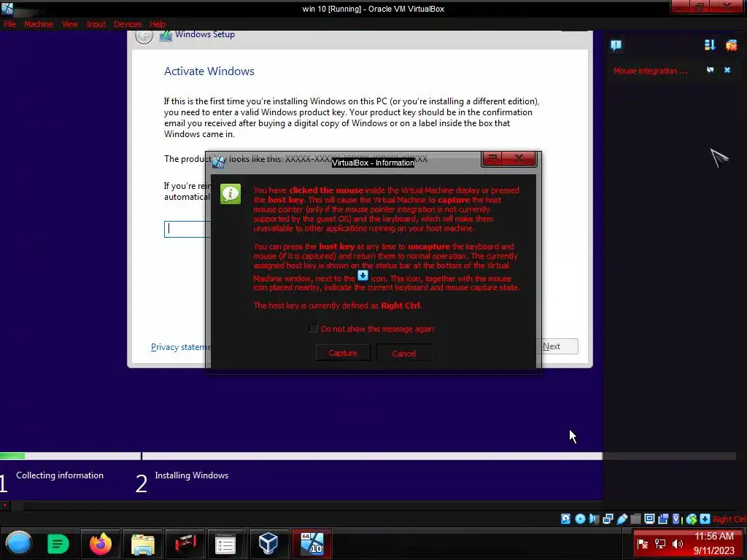The height and width of the screenshot is (560, 747).
Task: Close the VirtualBox Information dialog
Action: 519,158
